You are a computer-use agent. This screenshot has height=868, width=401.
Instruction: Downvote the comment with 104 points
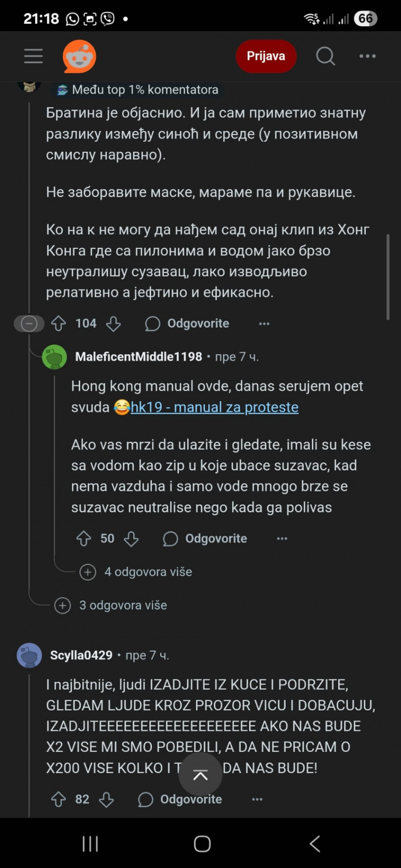click(x=114, y=324)
